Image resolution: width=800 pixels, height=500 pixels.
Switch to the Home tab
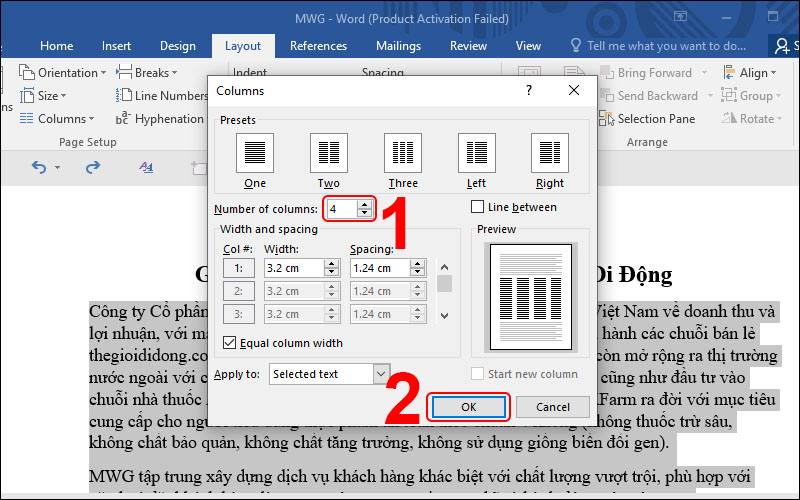(56, 46)
